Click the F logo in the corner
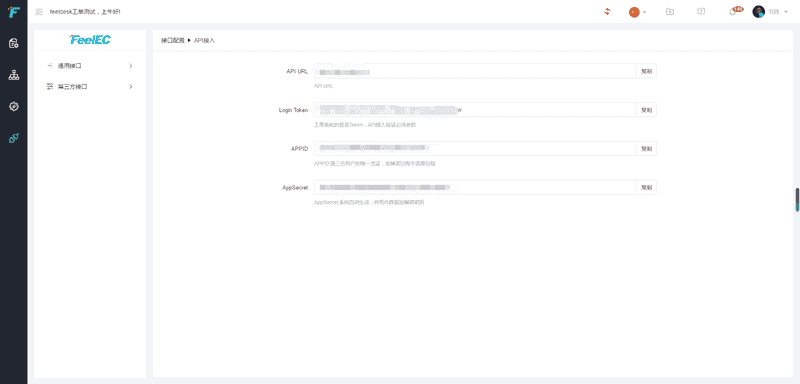 coord(14,12)
